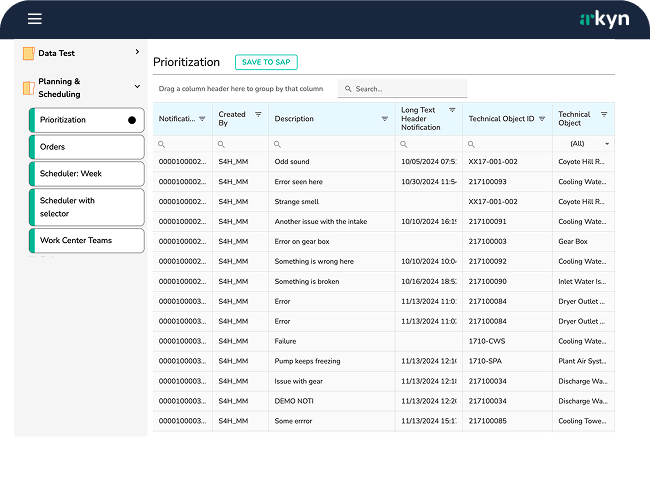Open the Long Text Header Notification filter icon
This screenshot has width=650, height=493.
coord(452,110)
